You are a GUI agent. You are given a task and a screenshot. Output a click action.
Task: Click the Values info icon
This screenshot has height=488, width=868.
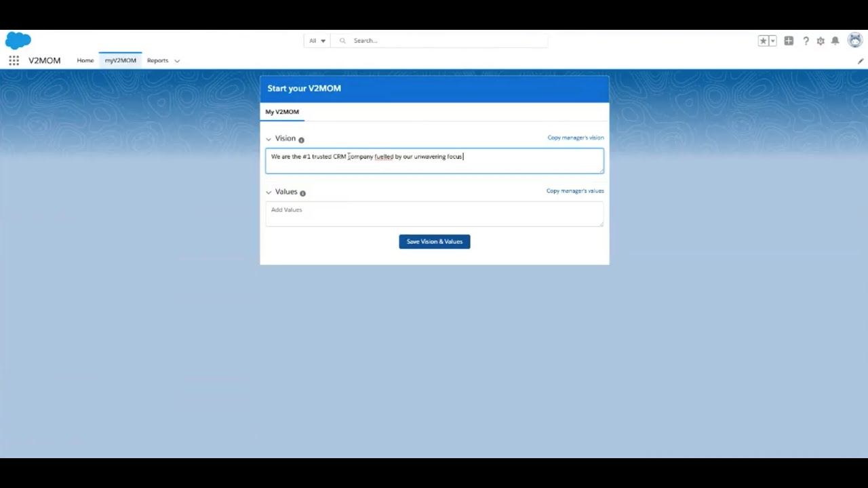(x=302, y=193)
